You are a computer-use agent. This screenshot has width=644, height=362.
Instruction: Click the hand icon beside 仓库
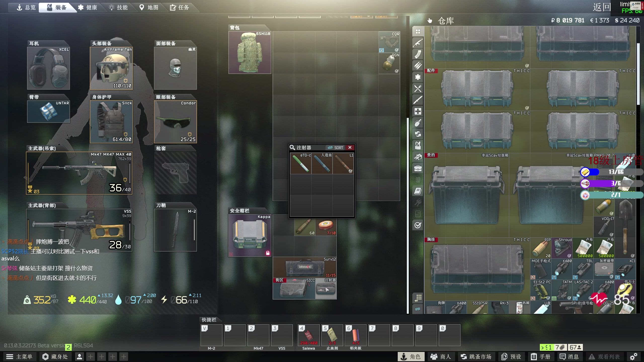click(430, 21)
